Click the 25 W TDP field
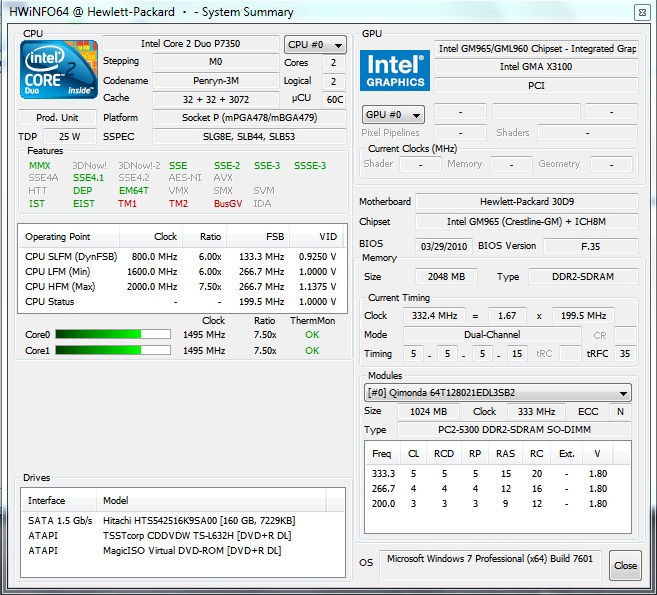Screen dimensions: 657x595 [x=70, y=137]
